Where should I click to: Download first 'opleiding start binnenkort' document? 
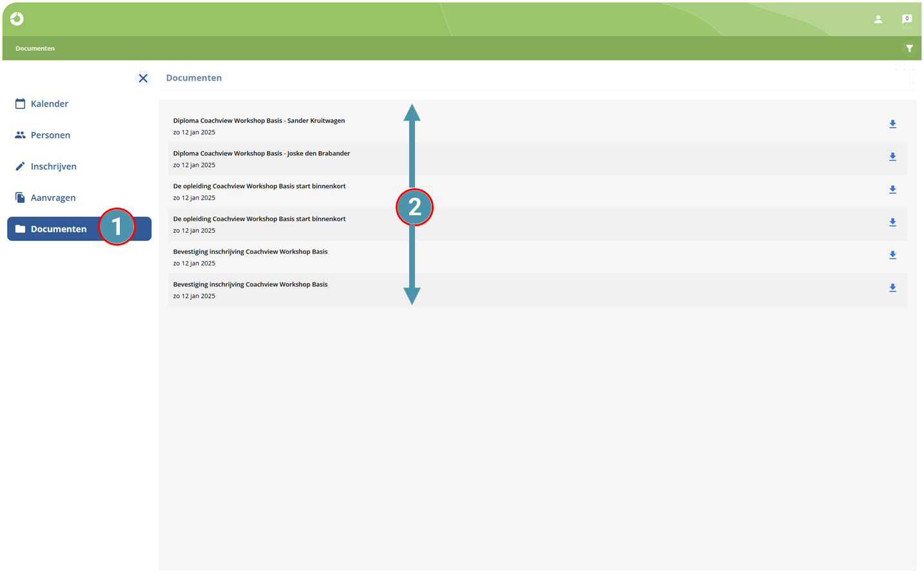click(x=892, y=190)
